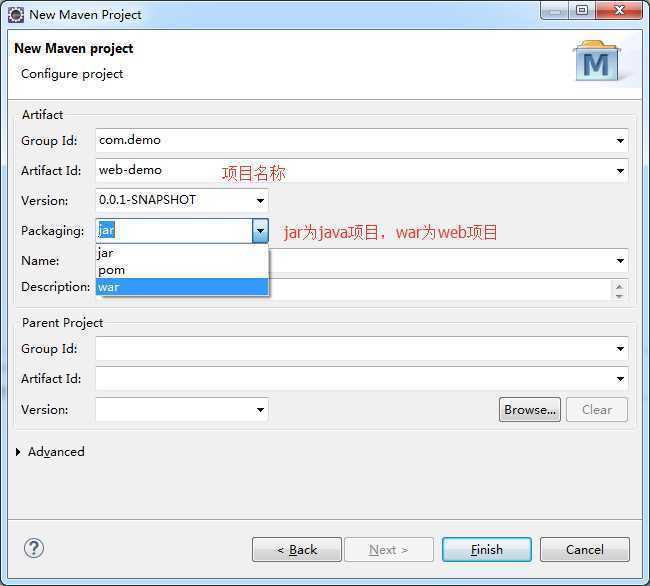The image size is (650, 586).
Task: Click the Description scrollbar up arrow
Action: 619,286
